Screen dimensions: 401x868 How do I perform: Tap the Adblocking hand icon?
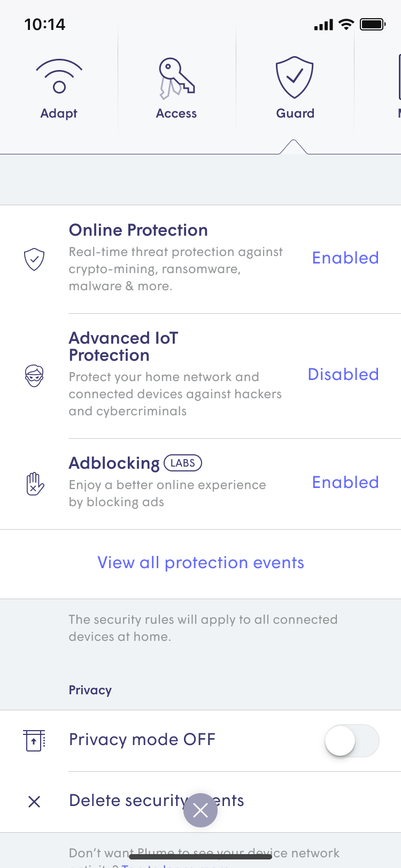[x=35, y=484]
